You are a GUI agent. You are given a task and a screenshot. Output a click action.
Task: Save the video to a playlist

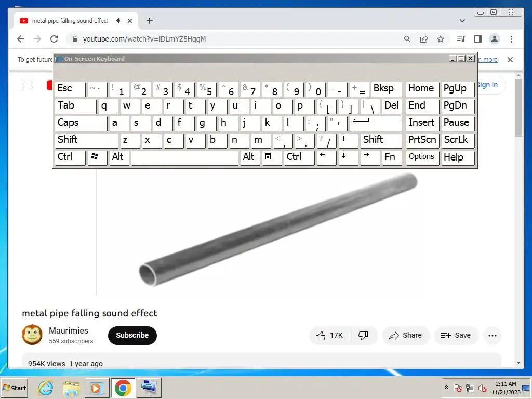click(456, 336)
